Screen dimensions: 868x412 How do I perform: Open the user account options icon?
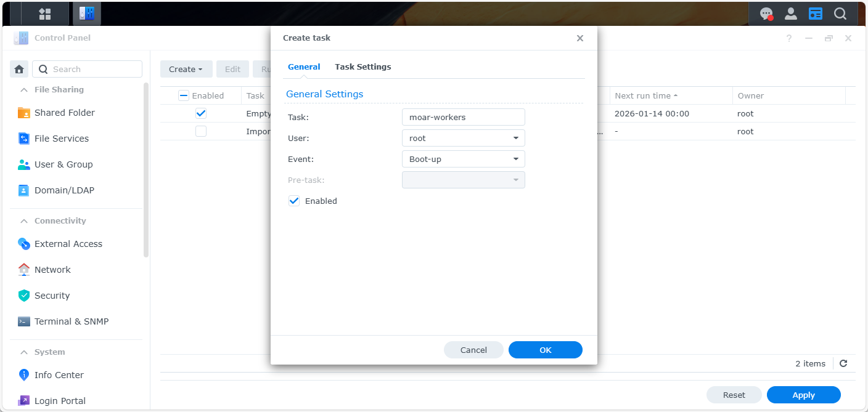click(x=791, y=14)
